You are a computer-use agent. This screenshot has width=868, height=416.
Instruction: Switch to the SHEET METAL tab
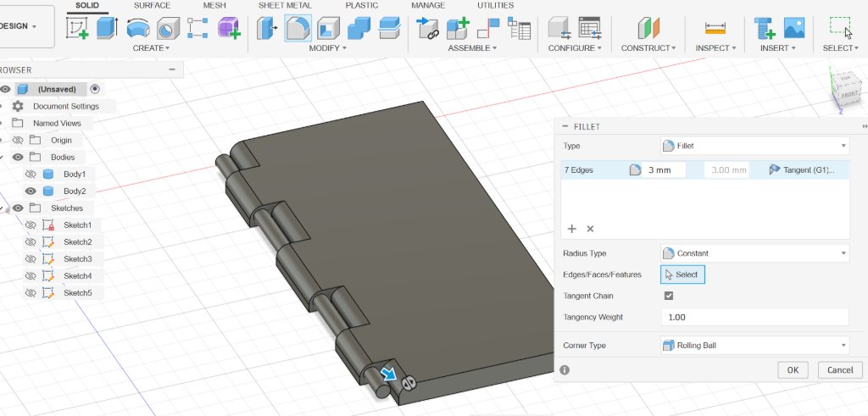285,6
